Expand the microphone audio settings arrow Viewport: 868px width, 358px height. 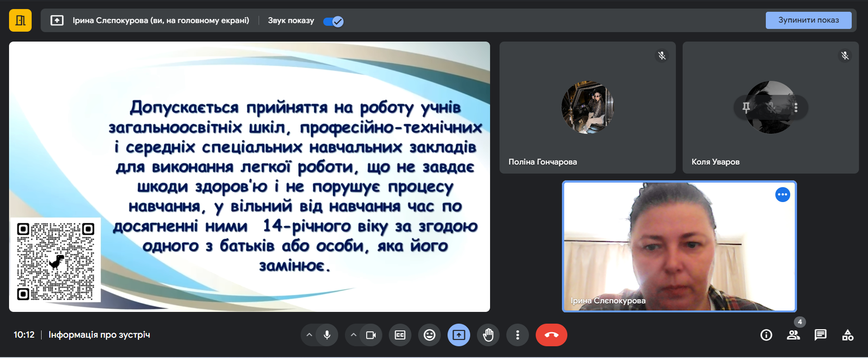(309, 335)
